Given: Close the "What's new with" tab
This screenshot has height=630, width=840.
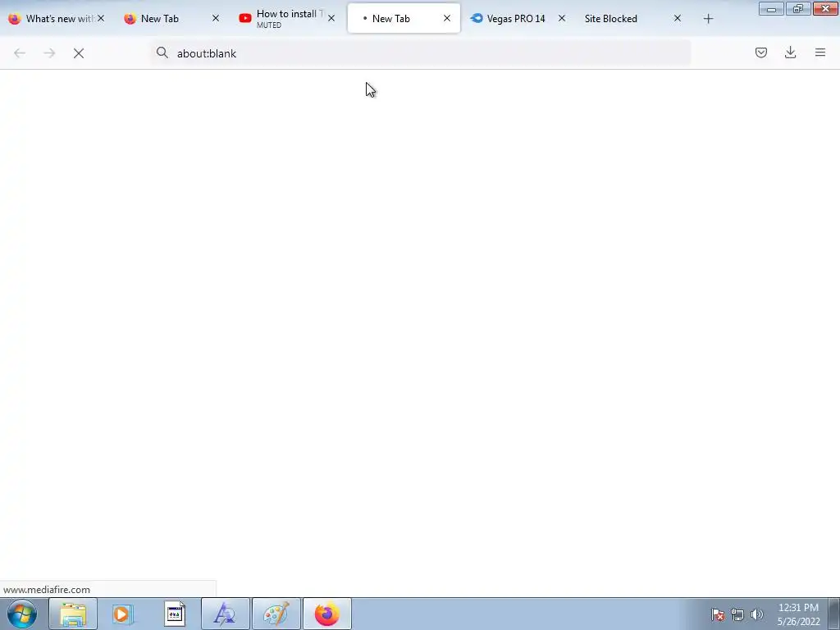Looking at the screenshot, I should [x=101, y=18].
